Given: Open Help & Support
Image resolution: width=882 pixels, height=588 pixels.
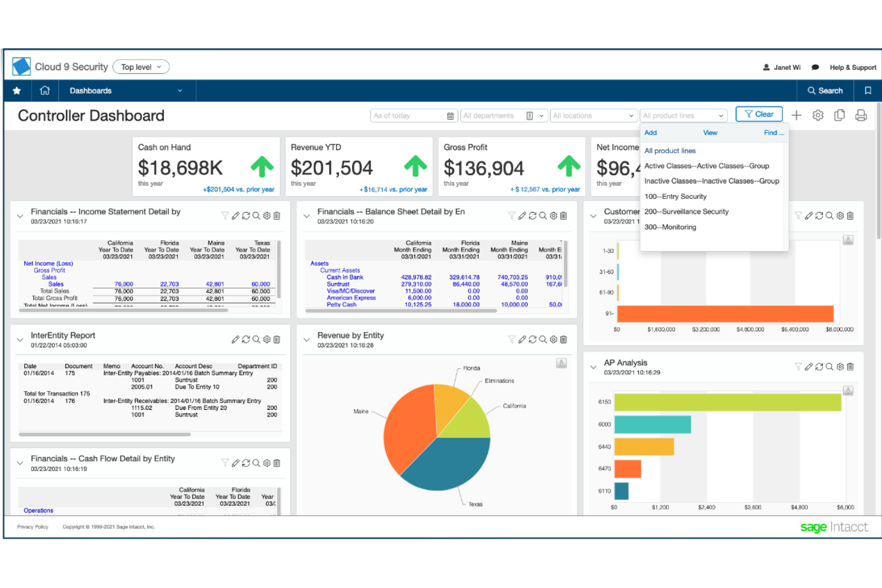Looking at the screenshot, I should pos(852,67).
